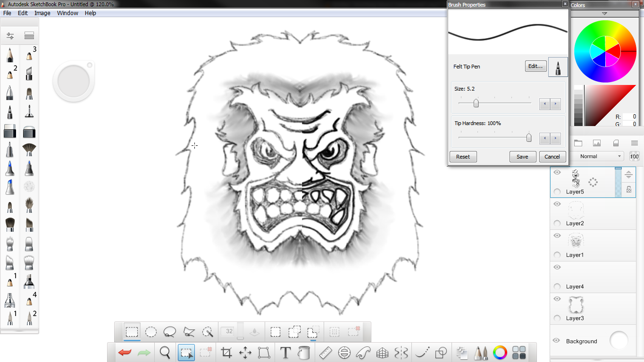Open the Window menu
Screen dimensions: 644x362
67,13
